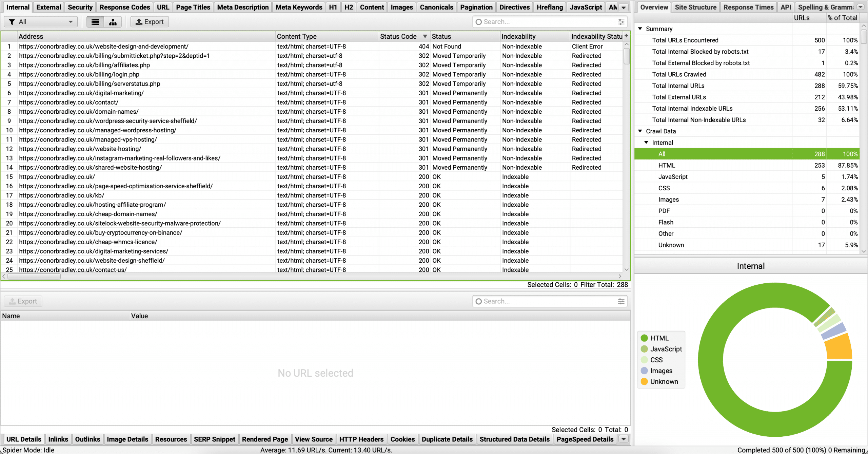Image resolution: width=868 pixels, height=454 pixels.
Task: Open the Inlinks bottom tab
Action: click(58, 439)
